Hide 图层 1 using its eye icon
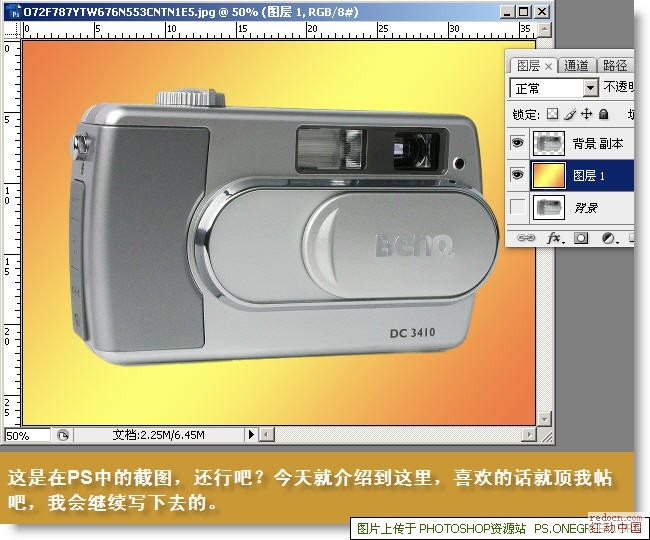The width and height of the screenshot is (650, 540). 517,174
